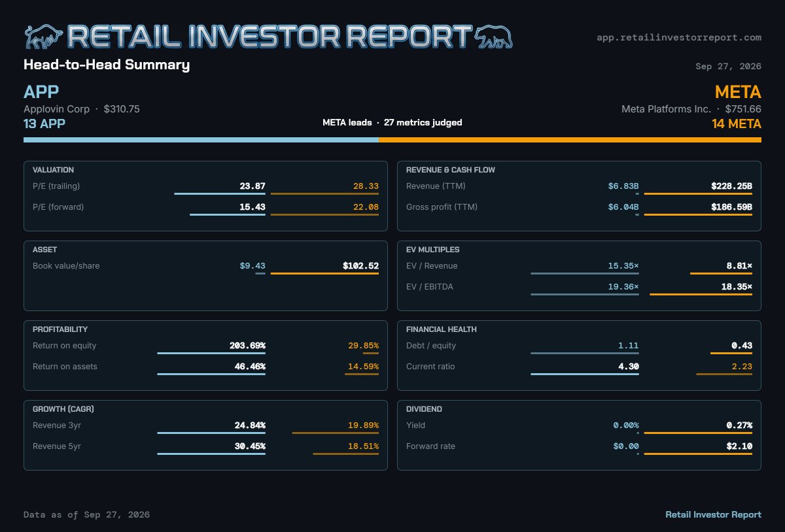Click Forward rate META value $2.10
Viewport: 785px width, 532px height.
(739, 446)
